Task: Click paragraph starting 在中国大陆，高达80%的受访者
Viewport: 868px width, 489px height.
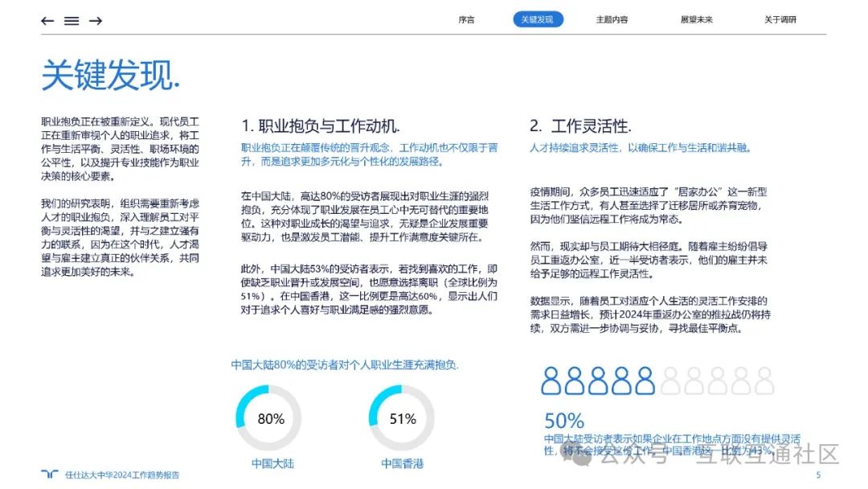Action: pyautogui.click(x=366, y=216)
